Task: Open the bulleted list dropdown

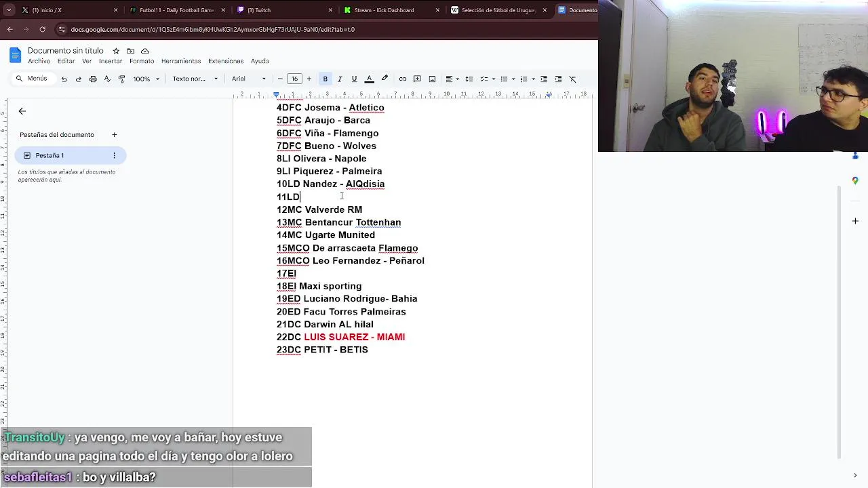Action: (507, 79)
